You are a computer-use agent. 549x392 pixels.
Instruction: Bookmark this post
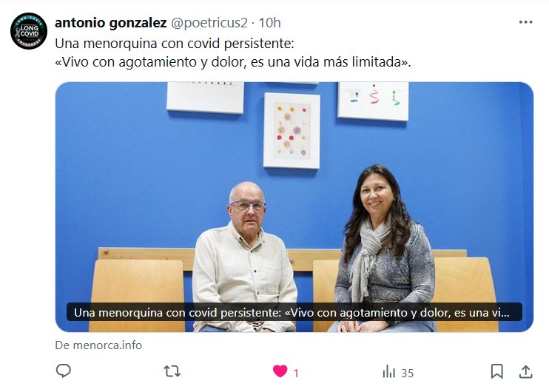point(496,371)
